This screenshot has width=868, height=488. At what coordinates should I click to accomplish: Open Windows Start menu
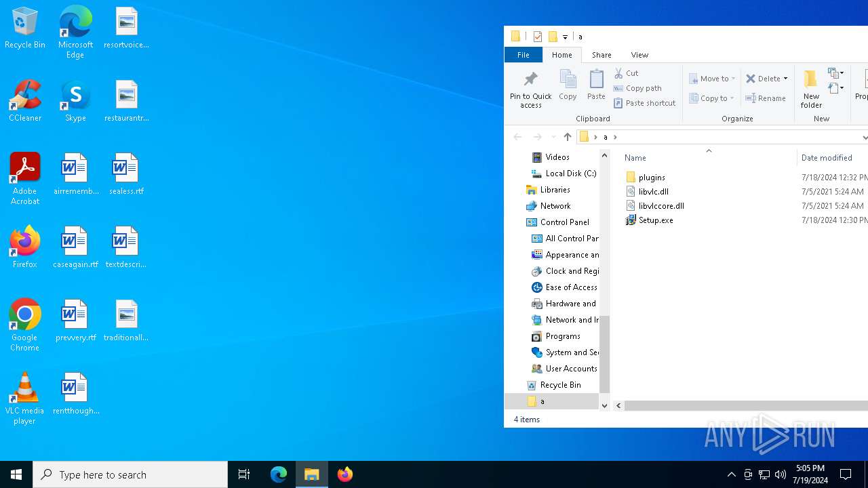pos(16,474)
